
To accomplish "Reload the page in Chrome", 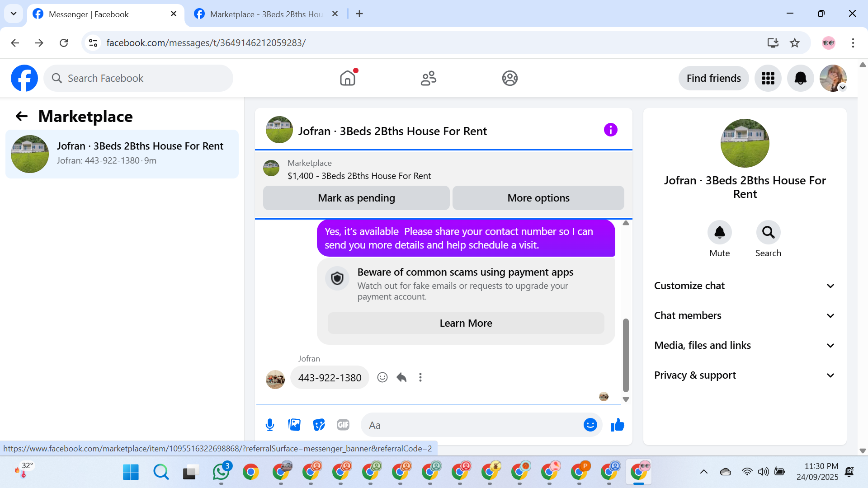I will point(64,43).
